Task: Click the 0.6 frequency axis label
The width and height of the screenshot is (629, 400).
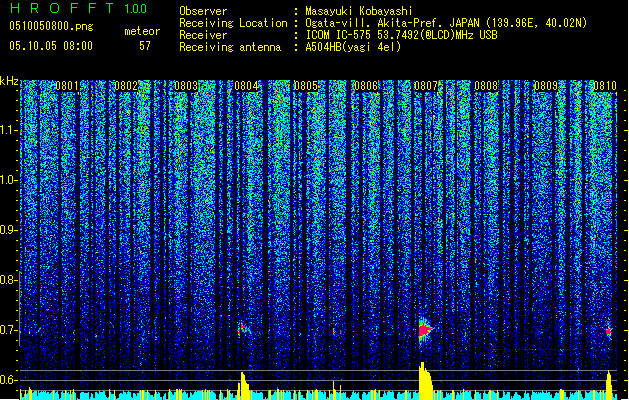Action: tap(8, 380)
